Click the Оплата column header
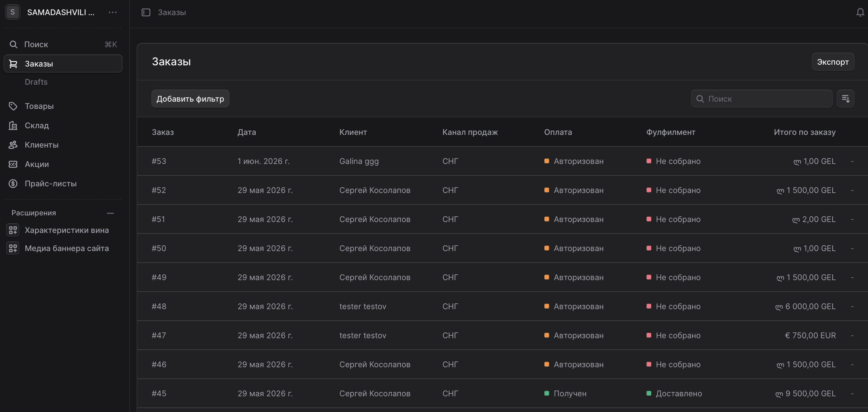This screenshot has width=868, height=412. [558, 132]
